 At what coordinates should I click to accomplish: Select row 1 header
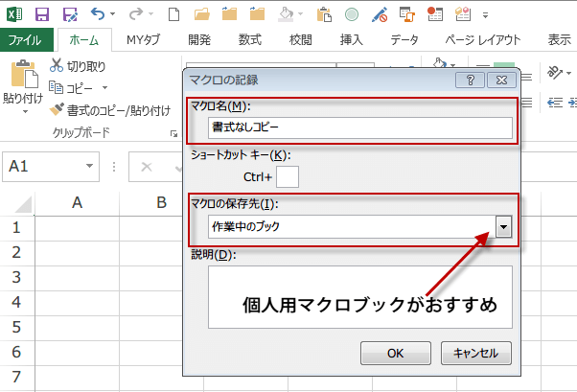tap(16, 228)
